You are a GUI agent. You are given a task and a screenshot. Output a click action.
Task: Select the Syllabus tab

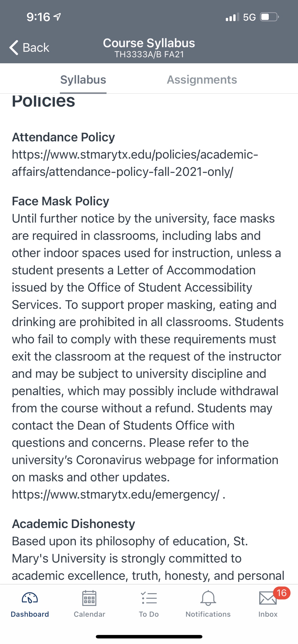pos(83,80)
